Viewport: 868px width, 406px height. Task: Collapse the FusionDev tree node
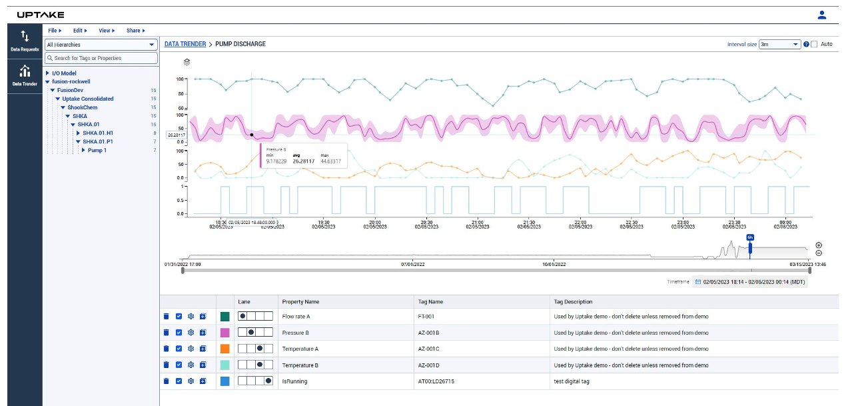pos(53,90)
